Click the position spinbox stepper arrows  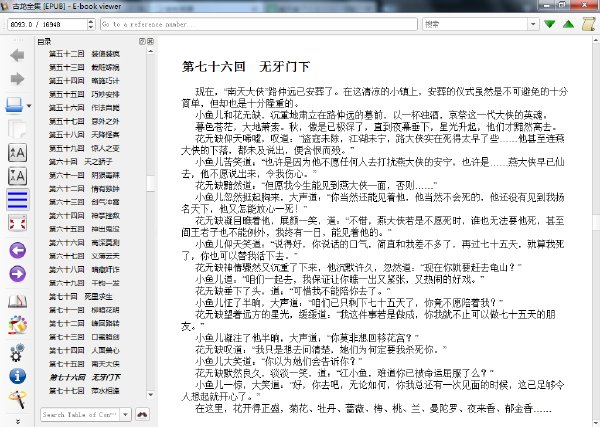[x=91, y=24]
